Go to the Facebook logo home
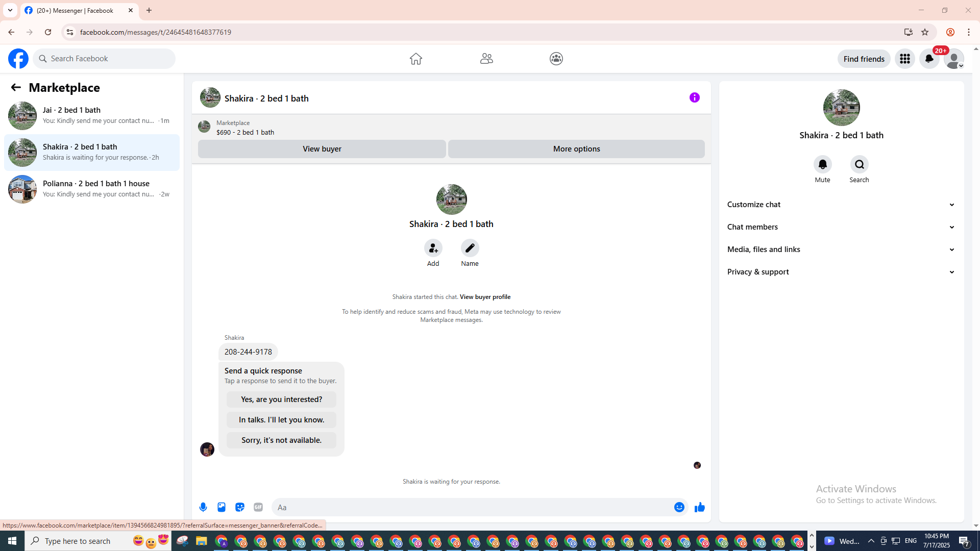Viewport: 980px width, 551px height. [x=18, y=59]
